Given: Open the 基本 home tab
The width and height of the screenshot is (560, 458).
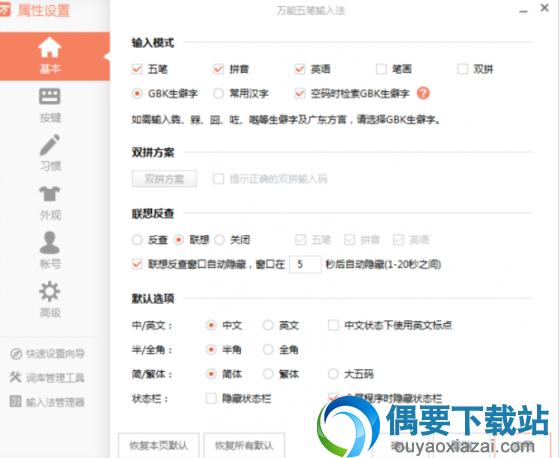Looking at the screenshot, I should [54, 56].
